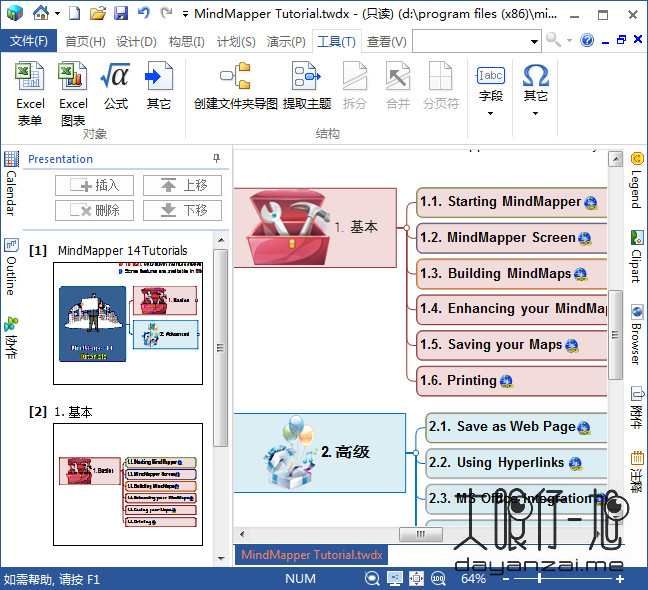This screenshot has height=590, width=648.
Task: Open the 注释 notes side panel
Action: (x=636, y=472)
